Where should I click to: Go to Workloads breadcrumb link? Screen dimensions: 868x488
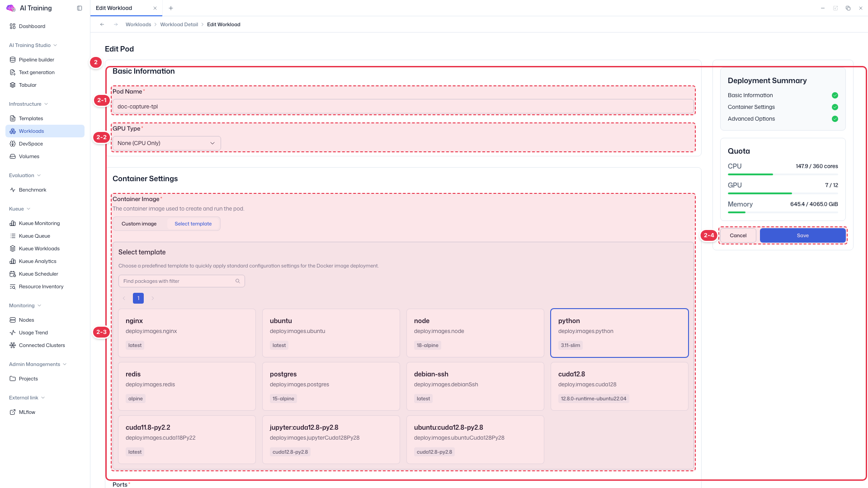[138, 24]
